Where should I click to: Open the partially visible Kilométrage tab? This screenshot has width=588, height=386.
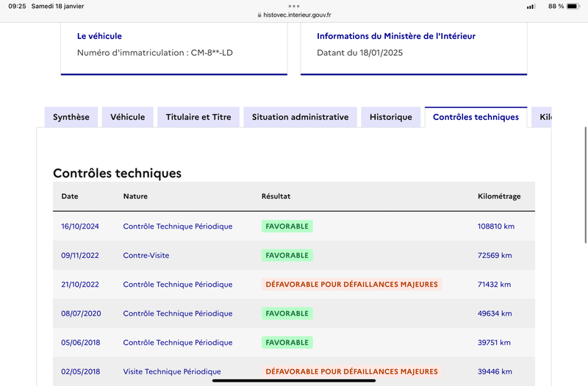tap(542, 117)
